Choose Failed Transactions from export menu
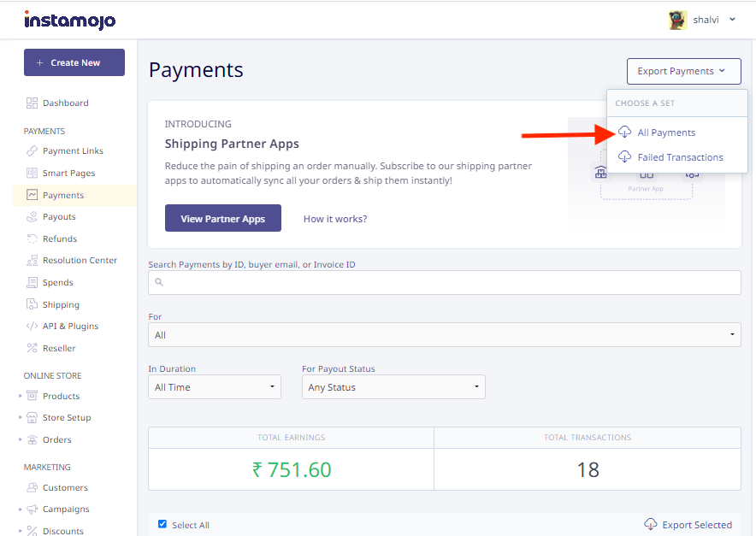This screenshot has width=756, height=536. click(x=680, y=157)
